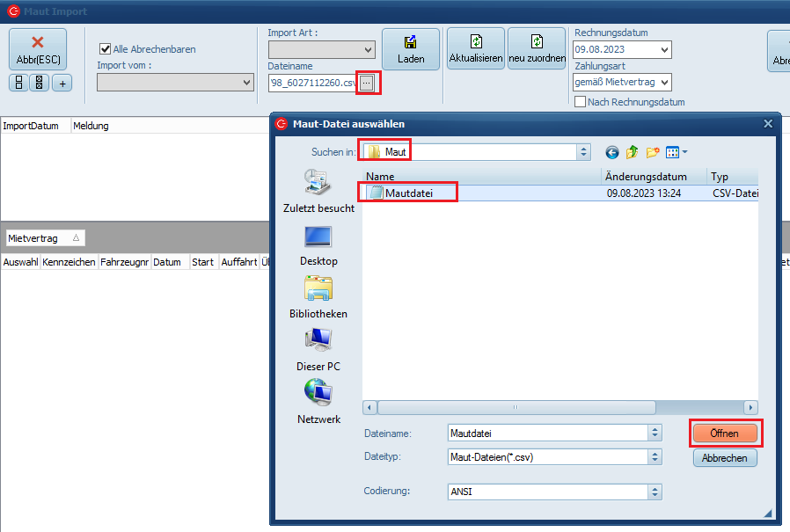790x532 pixels.
Task: Navigate up one folder level
Action: point(633,152)
